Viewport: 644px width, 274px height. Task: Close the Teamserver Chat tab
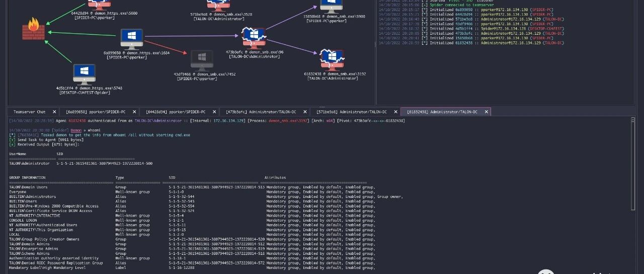click(x=54, y=112)
